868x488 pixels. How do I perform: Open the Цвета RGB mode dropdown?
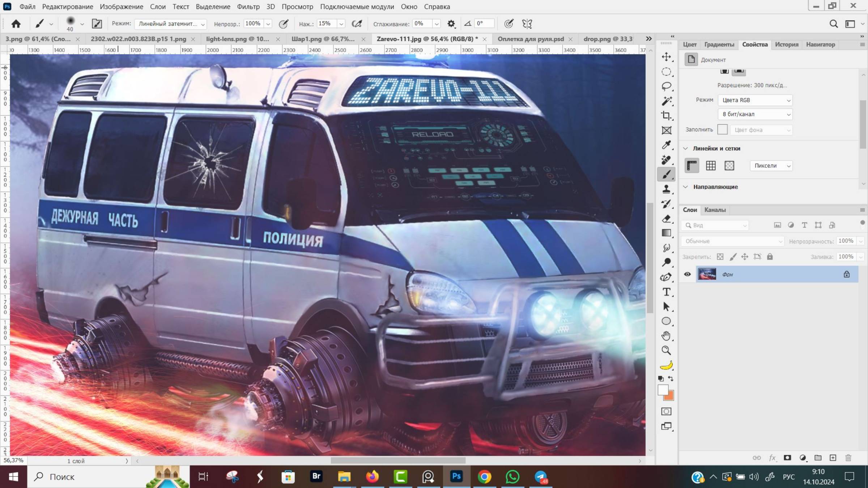point(755,100)
